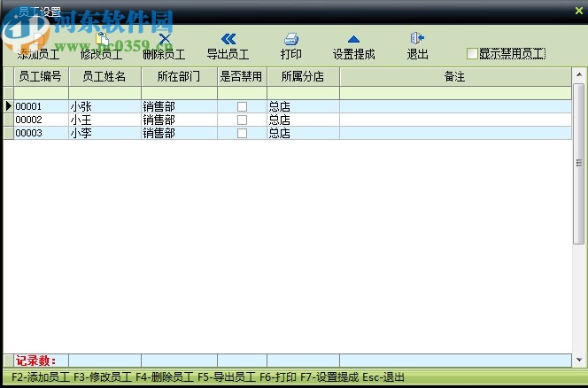This screenshot has width=588, height=388.
Task: Click the 记录数 footer label
Action: point(35,361)
